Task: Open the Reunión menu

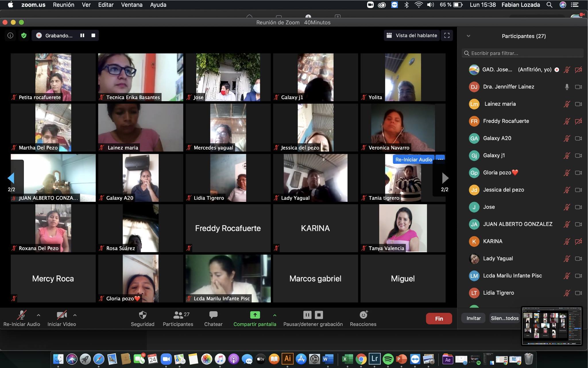Action: 63,5
